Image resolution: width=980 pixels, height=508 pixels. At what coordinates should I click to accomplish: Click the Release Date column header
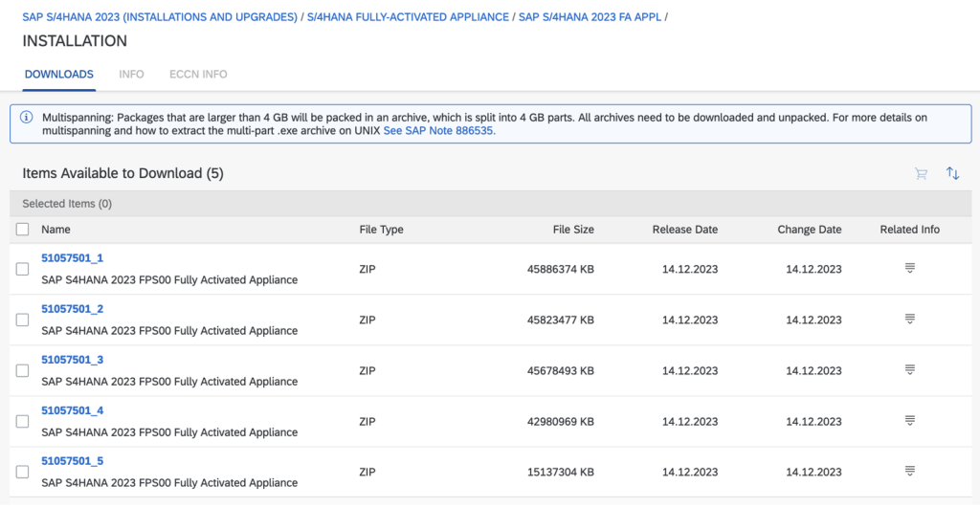click(685, 230)
